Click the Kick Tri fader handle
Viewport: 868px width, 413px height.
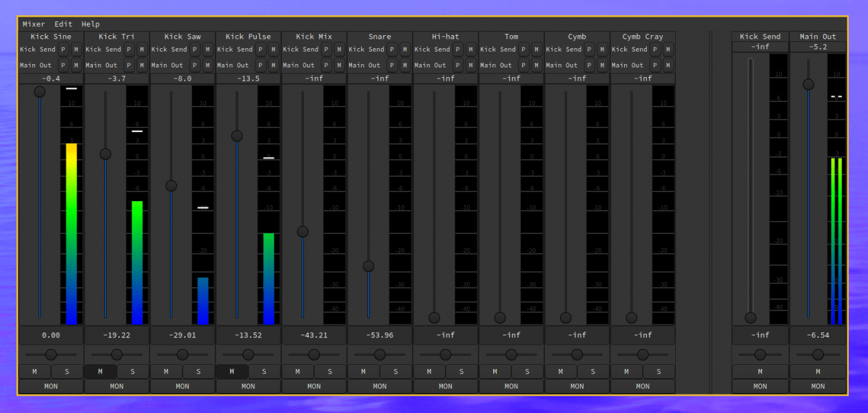click(105, 154)
